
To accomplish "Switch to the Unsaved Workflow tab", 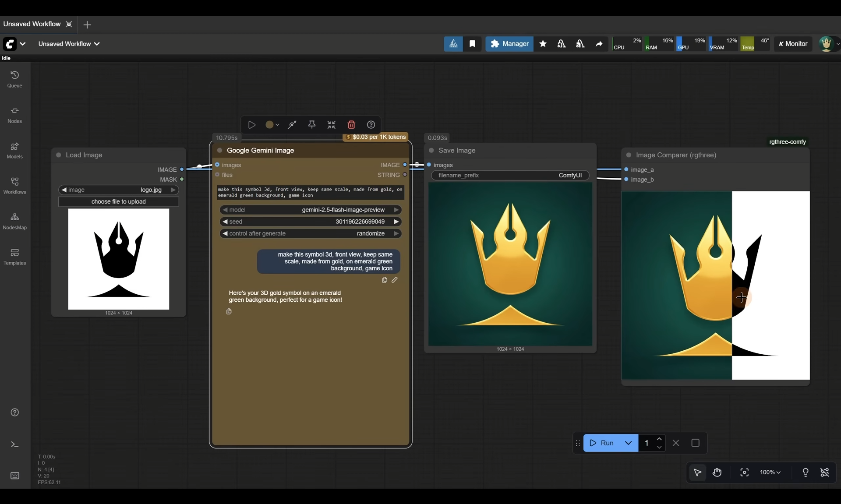I will [x=32, y=24].
